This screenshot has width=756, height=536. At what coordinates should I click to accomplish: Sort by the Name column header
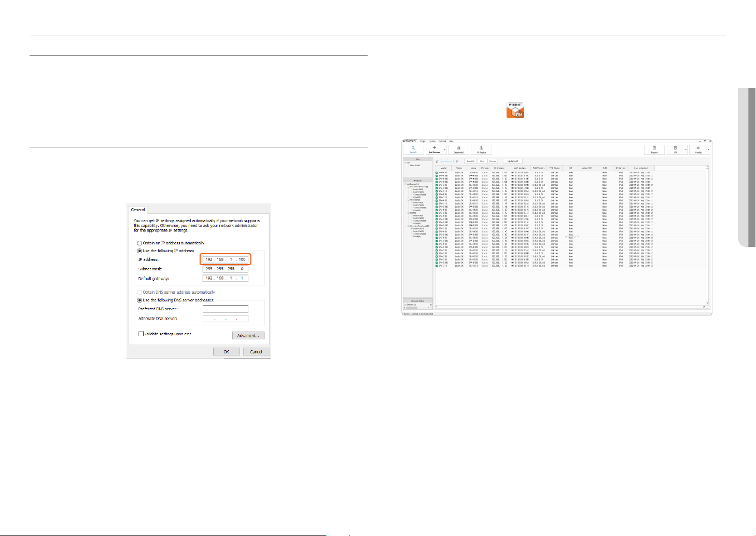473,168
